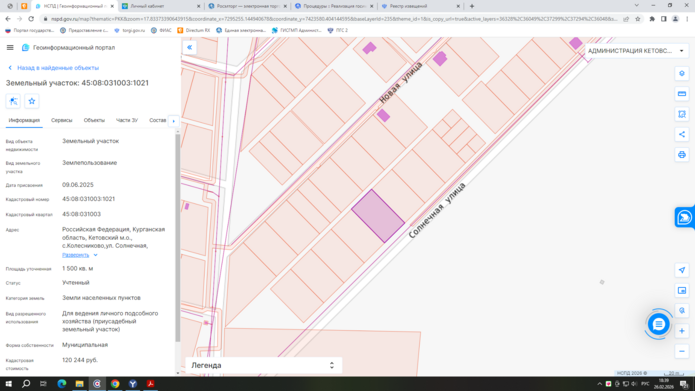Switch to the Сервисы tab

(x=62, y=120)
